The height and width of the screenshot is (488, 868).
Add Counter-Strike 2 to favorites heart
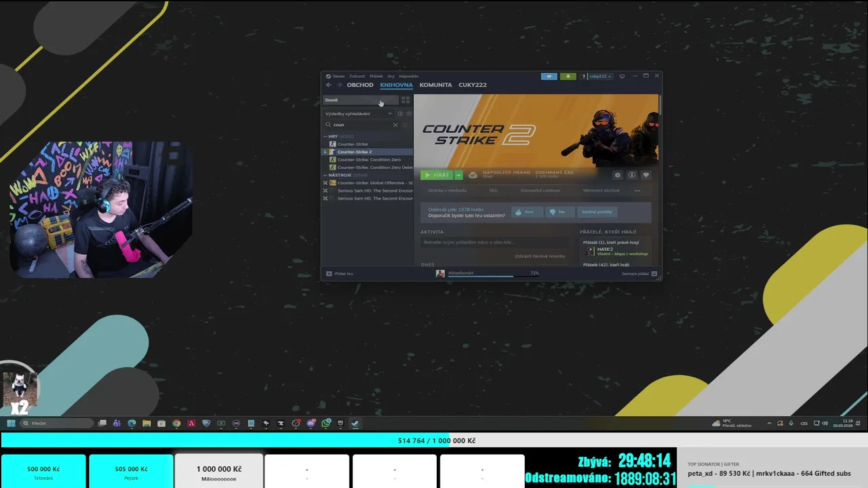[x=646, y=175]
